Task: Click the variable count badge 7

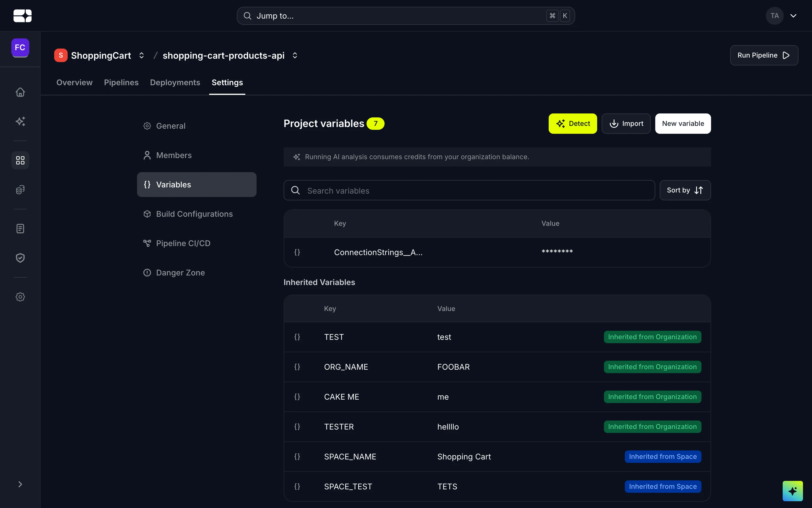Action: click(376, 124)
